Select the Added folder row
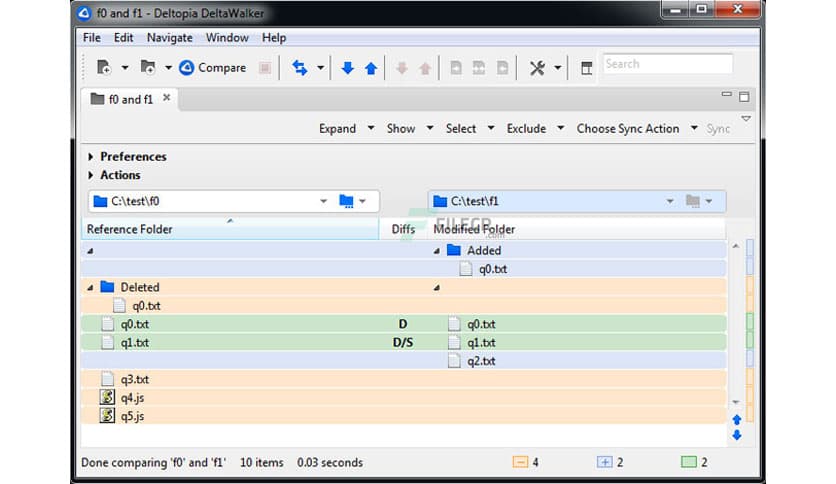The width and height of the screenshot is (836, 484). (404, 251)
